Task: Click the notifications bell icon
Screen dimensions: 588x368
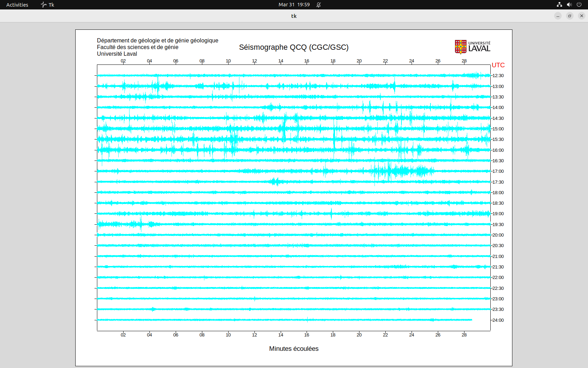Action: [x=318, y=5]
